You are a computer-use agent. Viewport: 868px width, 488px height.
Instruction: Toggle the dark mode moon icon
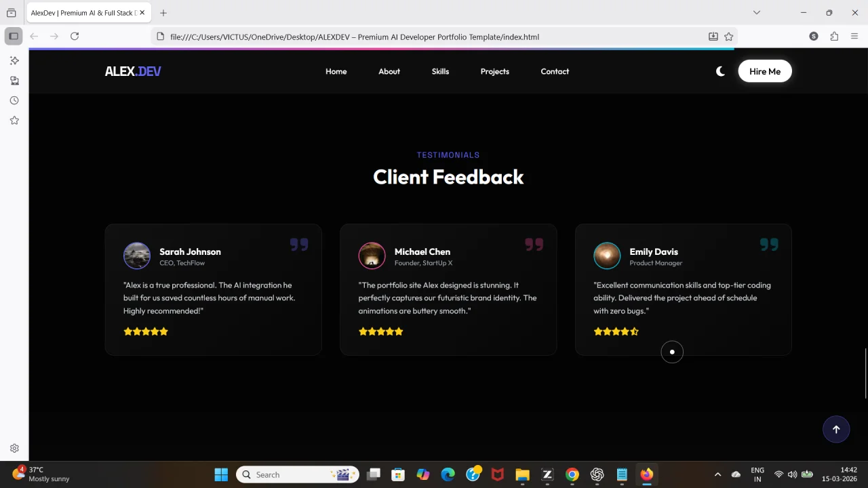click(720, 71)
